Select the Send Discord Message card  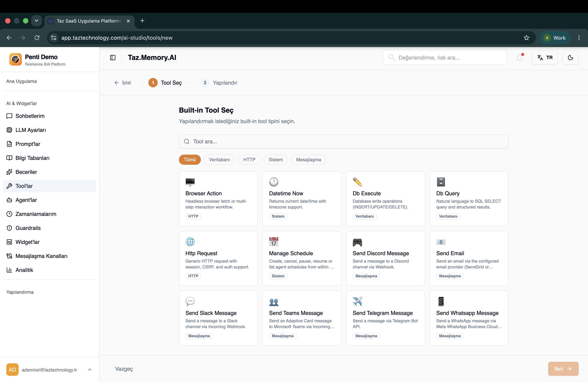pos(385,258)
